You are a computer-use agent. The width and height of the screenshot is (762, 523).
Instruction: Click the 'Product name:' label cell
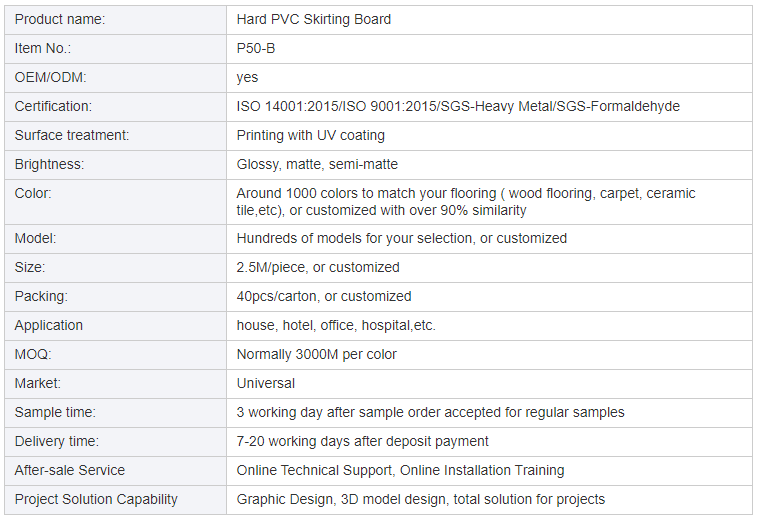pyautogui.click(x=60, y=19)
